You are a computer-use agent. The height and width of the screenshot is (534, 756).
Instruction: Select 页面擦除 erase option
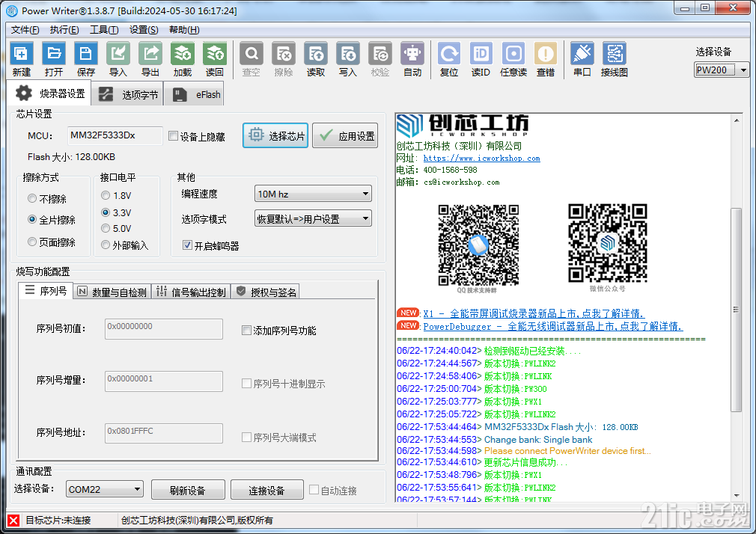(32, 242)
